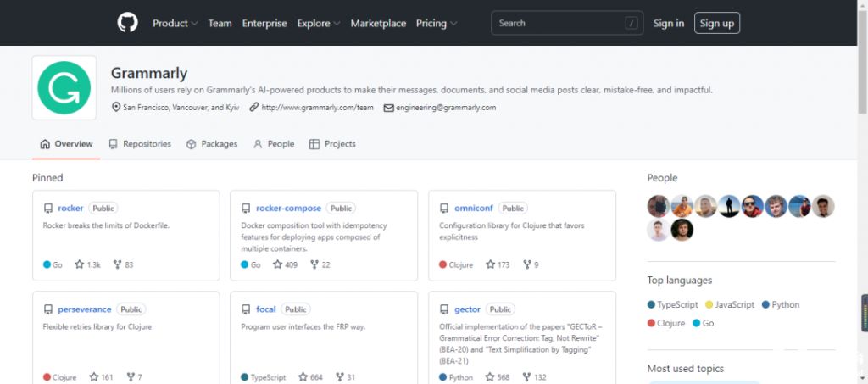The height and width of the screenshot is (384, 868).
Task: Click the envelope icon beside the email
Action: point(388,108)
